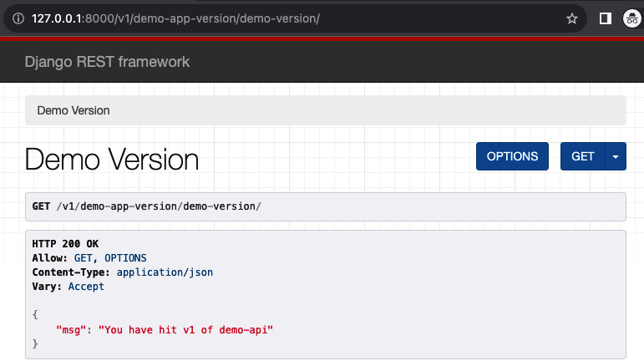
Task: Focus the address bar URL text
Action: 175,18
